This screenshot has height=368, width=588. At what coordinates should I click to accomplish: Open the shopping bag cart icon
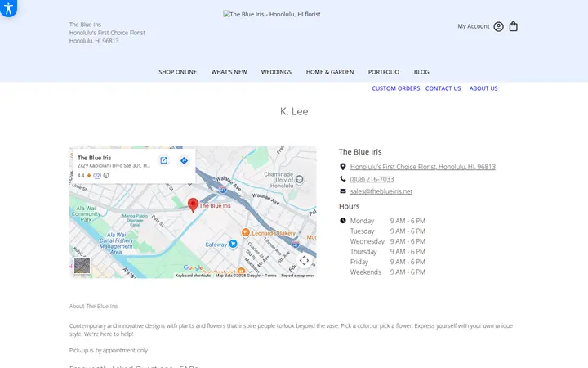click(x=514, y=26)
